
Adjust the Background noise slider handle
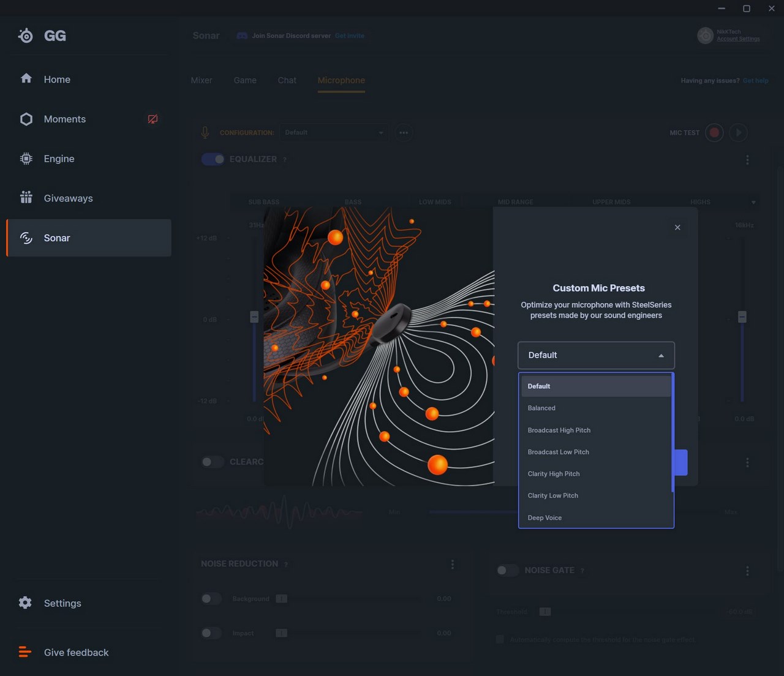281,598
